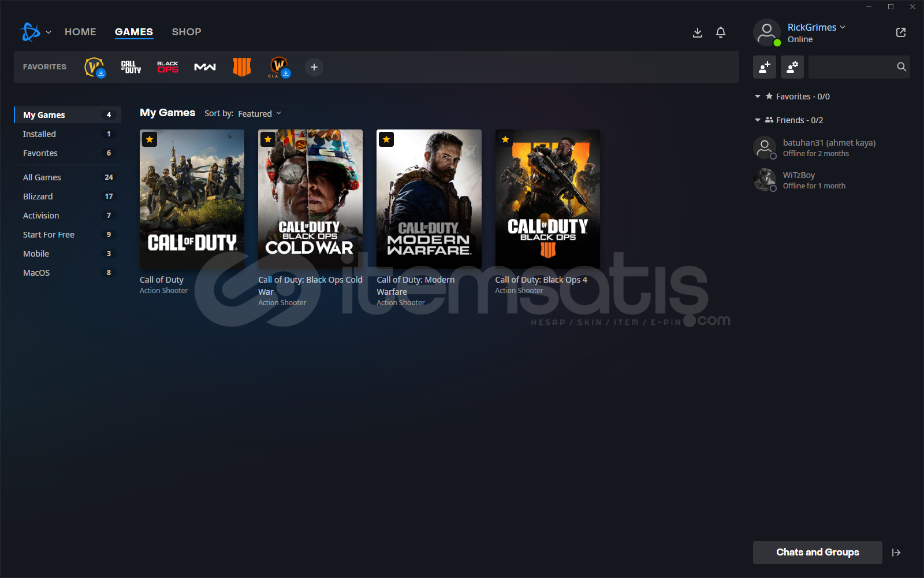The height and width of the screenshot is (578, 924).
Task: Add a game to favorites bar
Action: 314,67
